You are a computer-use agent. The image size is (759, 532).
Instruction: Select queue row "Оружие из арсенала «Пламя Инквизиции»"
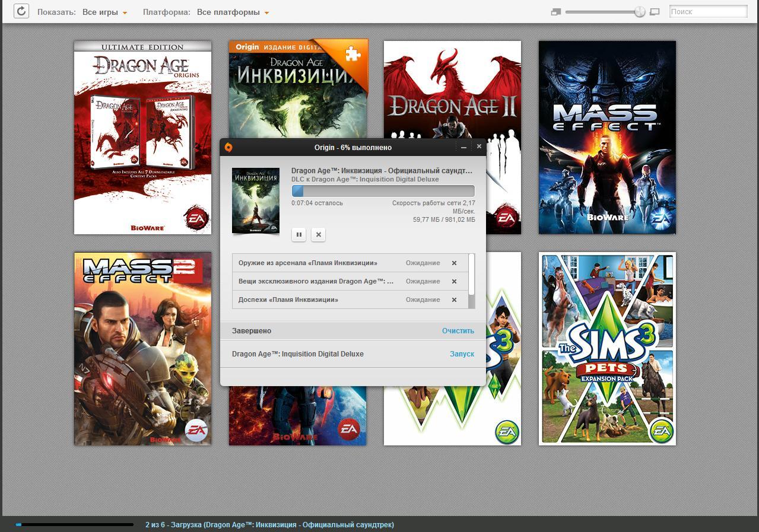click(x=350, y=263)
